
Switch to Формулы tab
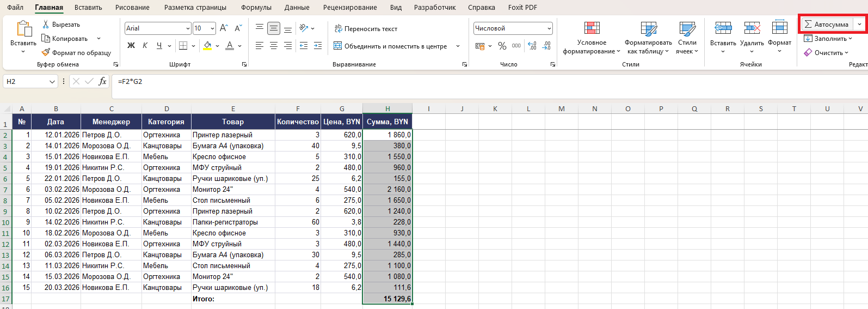(x=256, y=7)
